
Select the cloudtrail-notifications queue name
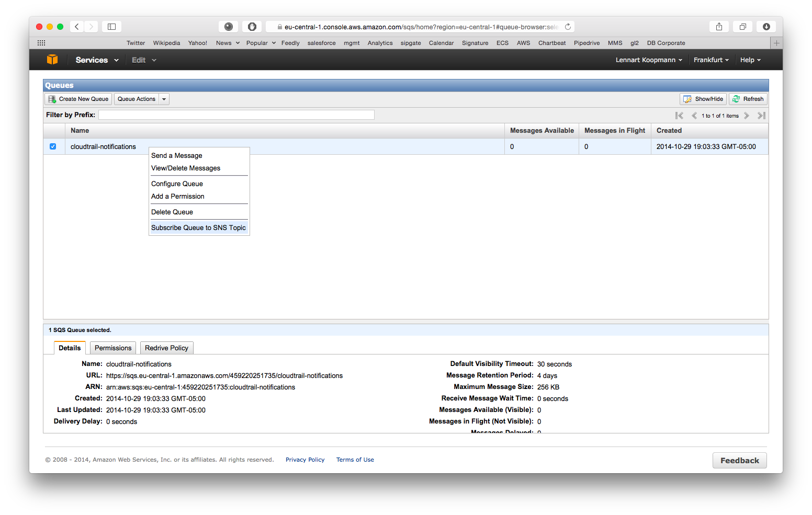(103, 147)
